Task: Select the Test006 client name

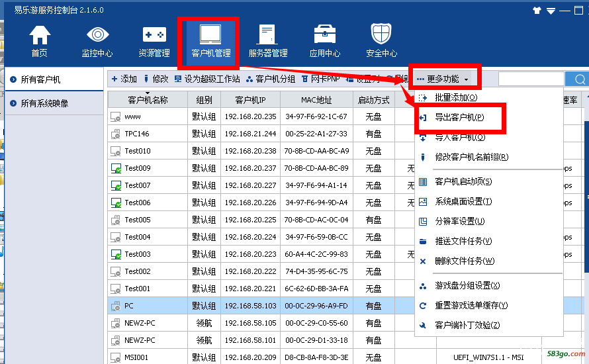Action: [x=138, y=203]
